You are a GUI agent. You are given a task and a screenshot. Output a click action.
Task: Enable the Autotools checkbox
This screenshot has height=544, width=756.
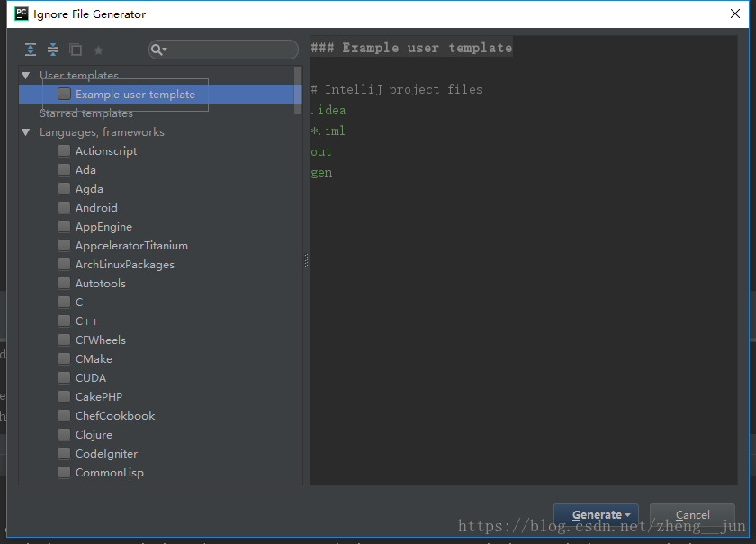(x=64, y=283)
